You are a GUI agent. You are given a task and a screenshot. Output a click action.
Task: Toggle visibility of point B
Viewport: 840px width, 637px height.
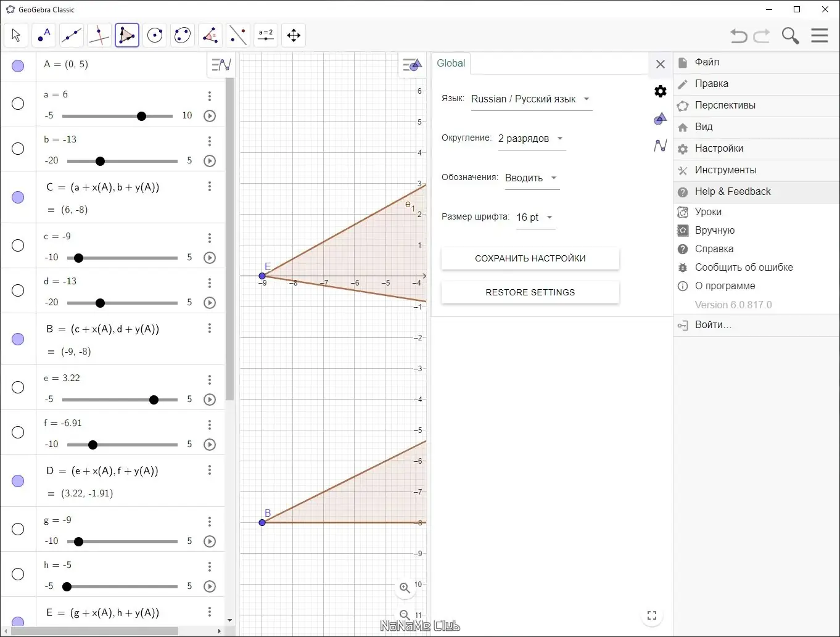point(18,339)
